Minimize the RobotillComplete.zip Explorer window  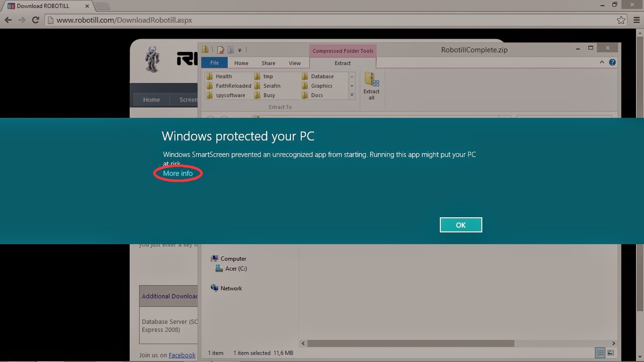click(x=578, y=48)
